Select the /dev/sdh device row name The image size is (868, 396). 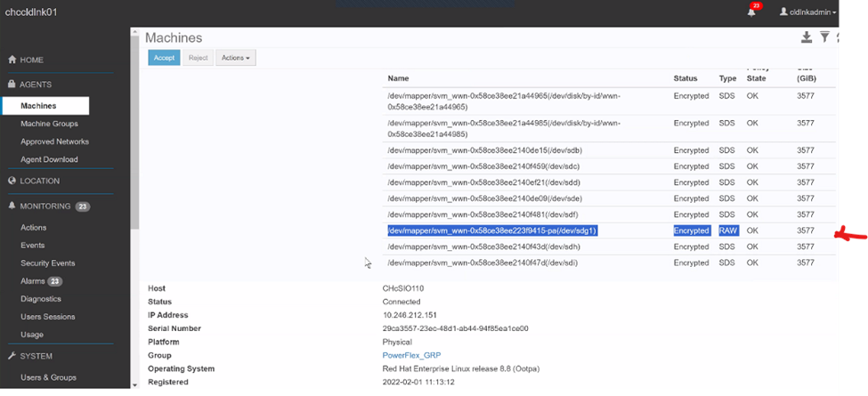pyautogui.click(x=483, y=246)
